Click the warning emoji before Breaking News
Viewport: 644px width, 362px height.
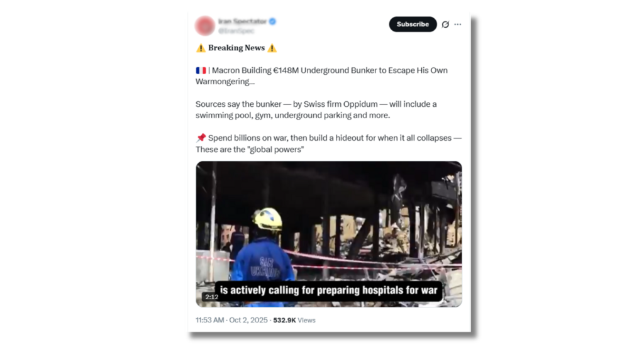(201, 48)
